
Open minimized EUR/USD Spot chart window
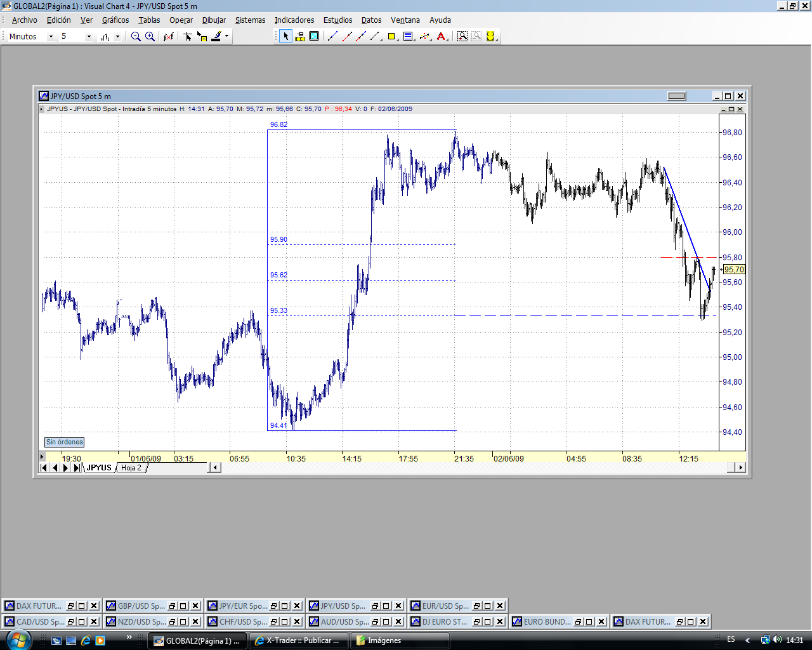coord(444,606)
